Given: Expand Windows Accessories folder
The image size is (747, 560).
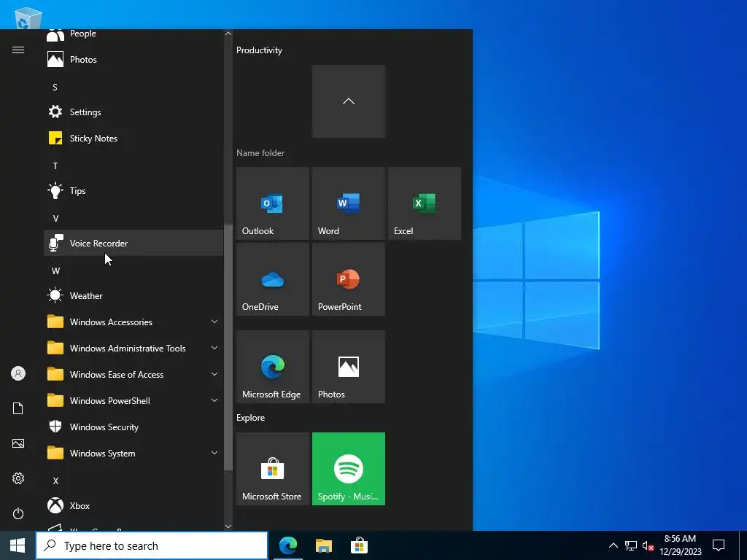Looking at the screenshot, I should click(133, 322).
